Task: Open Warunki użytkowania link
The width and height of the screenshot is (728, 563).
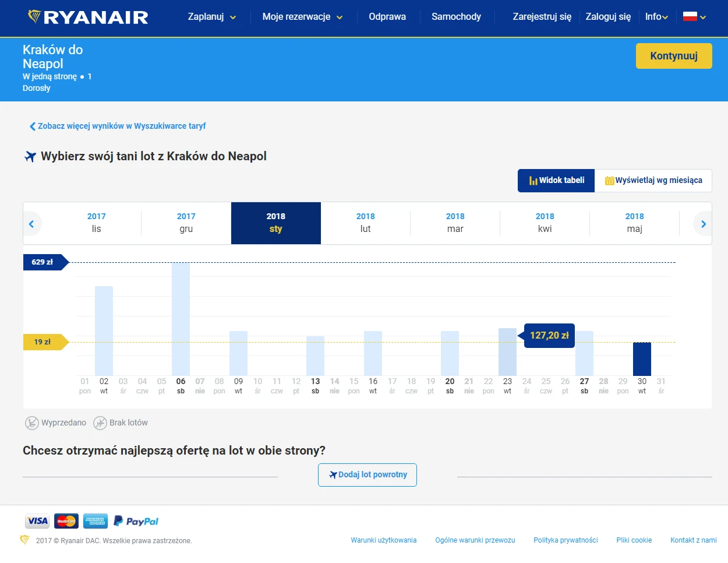Action: pyautogui.click(x=384, y=540)
